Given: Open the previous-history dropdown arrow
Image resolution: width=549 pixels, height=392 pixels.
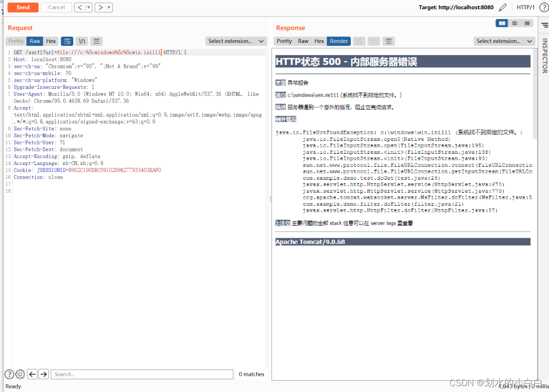Looking at the screenshot, I should [x=89, y=7].
